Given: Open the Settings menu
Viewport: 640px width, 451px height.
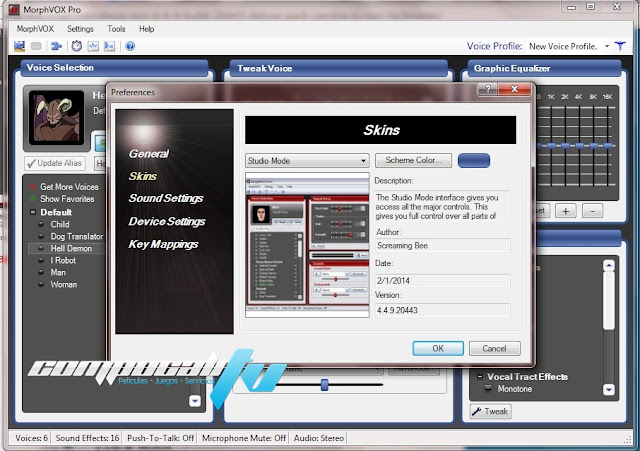Looking at the screenshot, I should click(x=80, y=29).
